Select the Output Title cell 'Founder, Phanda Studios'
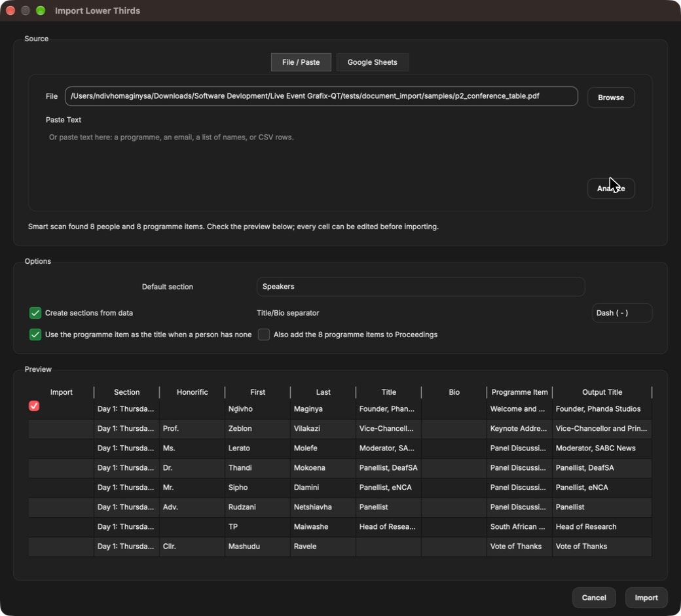The width and height of the screenshot is (681, 616). point(602,409)
